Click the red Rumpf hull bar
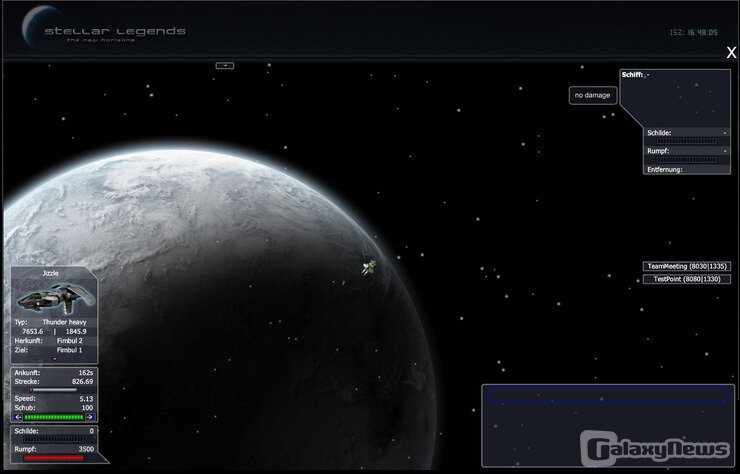The image size is (740, 474). [54, 458]
